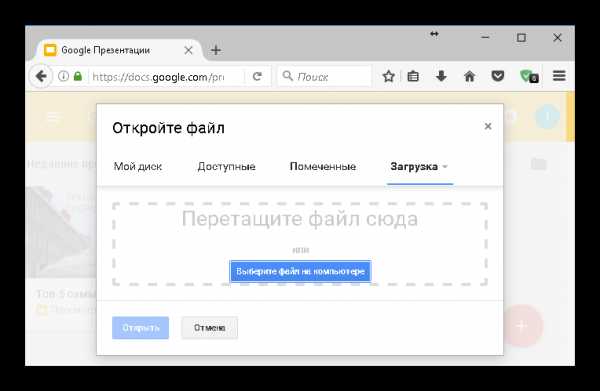The image size is (600, 391).
Task: Click Выберите файл на компьютере button
Action: (x=300, y=271)
